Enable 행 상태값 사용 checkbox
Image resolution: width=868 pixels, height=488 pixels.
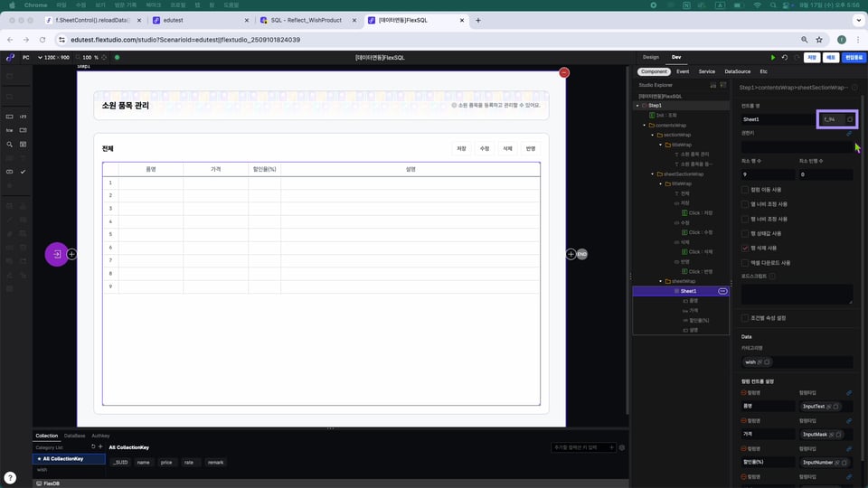click(x=744, y=233)
